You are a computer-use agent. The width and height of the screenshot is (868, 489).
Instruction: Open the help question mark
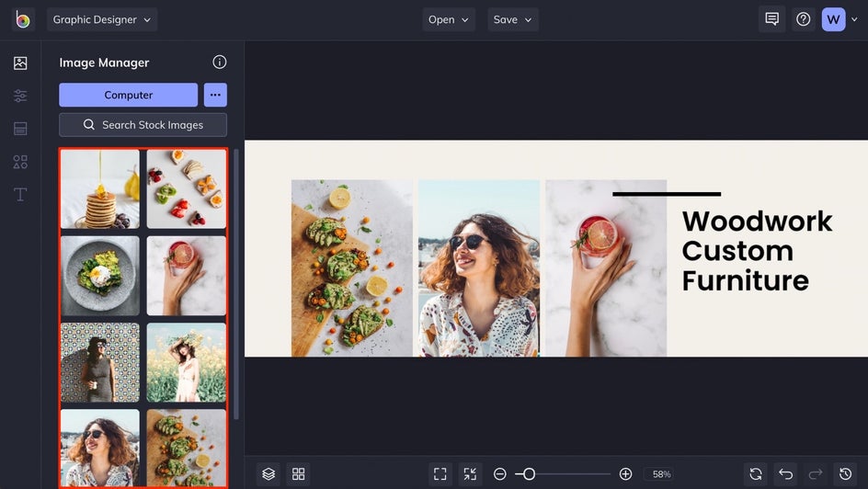[804, 19]
